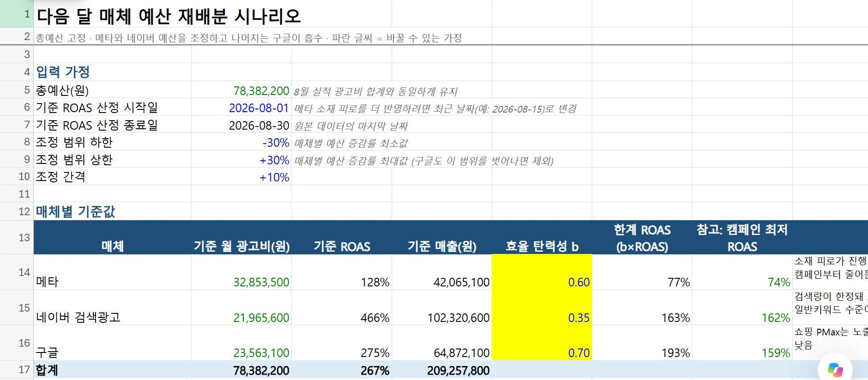Select the '기준 ROAS 산정 시작일' label

point(96,108)
